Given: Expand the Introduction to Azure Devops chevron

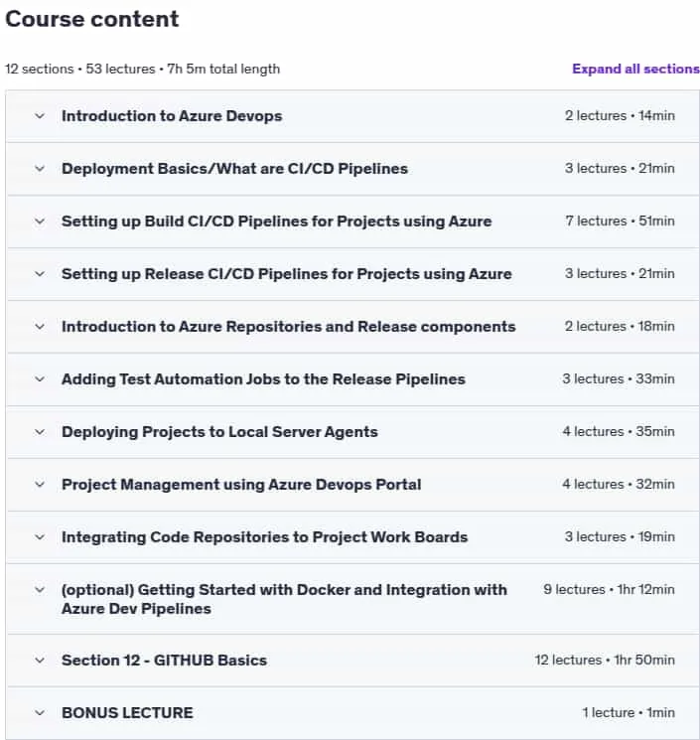Looking at the screenshot, I should click(40, 115).
